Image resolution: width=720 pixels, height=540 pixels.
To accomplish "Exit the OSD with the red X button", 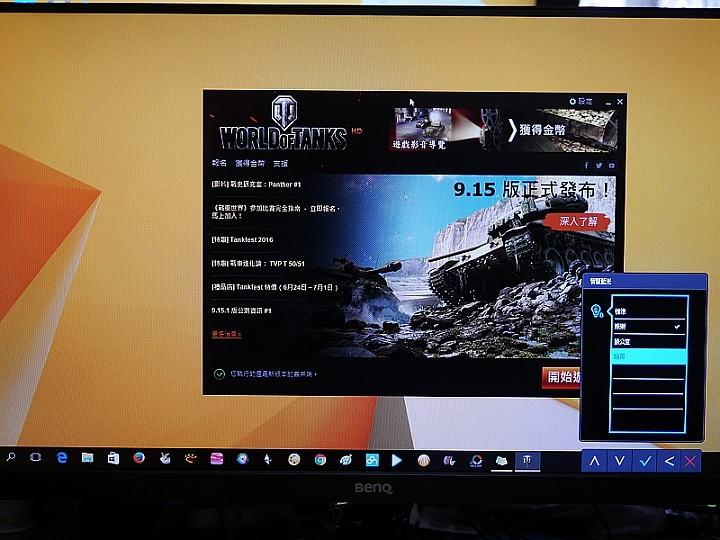I will click(x=690, y=461).
